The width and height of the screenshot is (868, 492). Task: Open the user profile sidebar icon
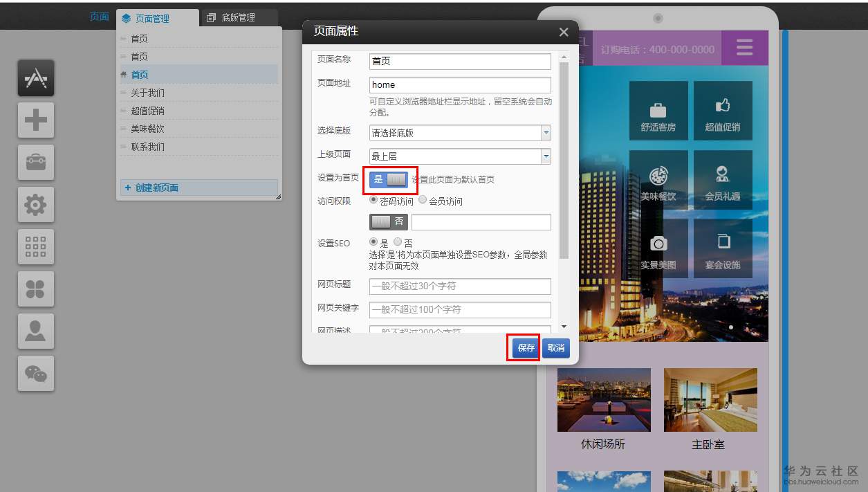click(x=36, y=331)
